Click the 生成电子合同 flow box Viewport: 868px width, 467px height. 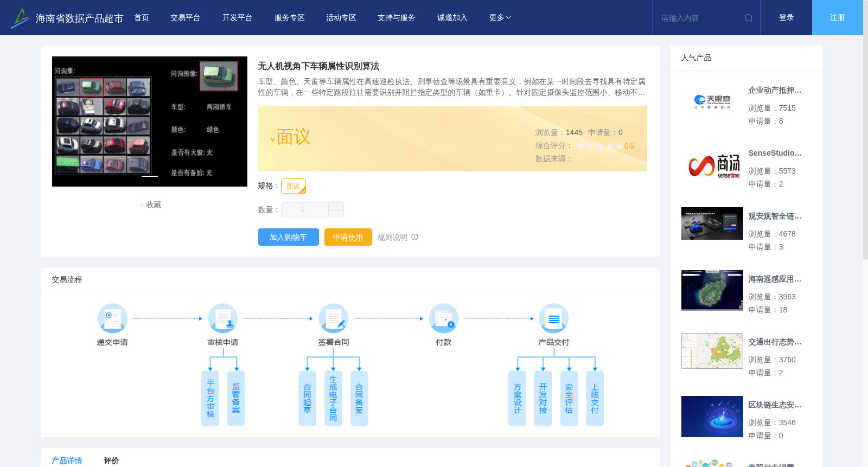[x=333, y=399]
